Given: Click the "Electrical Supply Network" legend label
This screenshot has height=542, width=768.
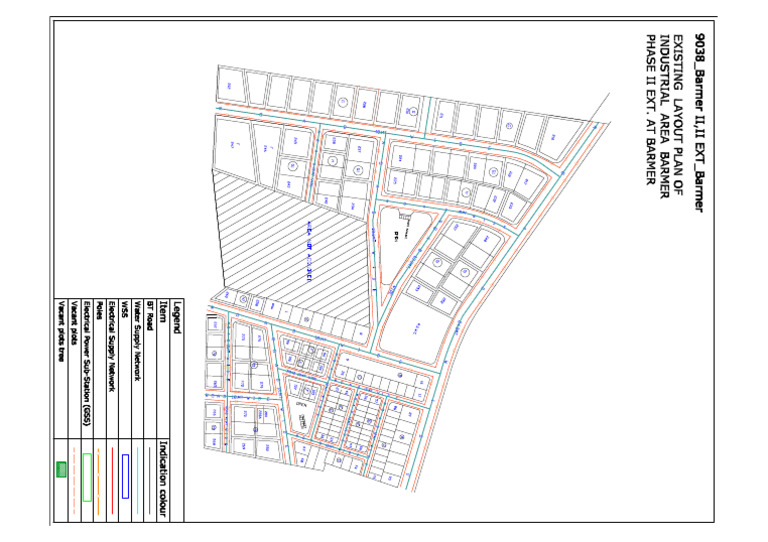Looking at the screenshot, I should point(112,347).
